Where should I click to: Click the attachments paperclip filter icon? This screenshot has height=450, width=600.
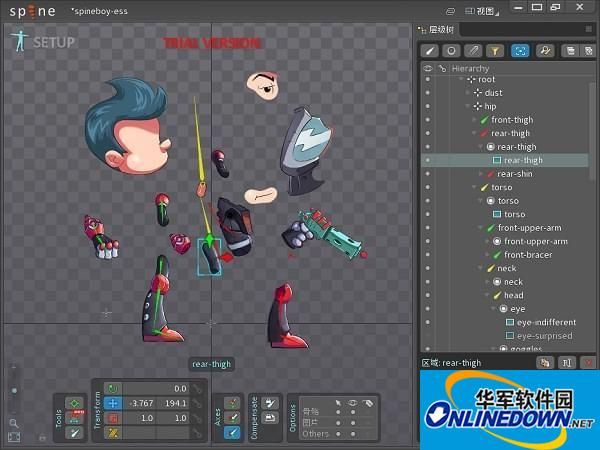473,51
